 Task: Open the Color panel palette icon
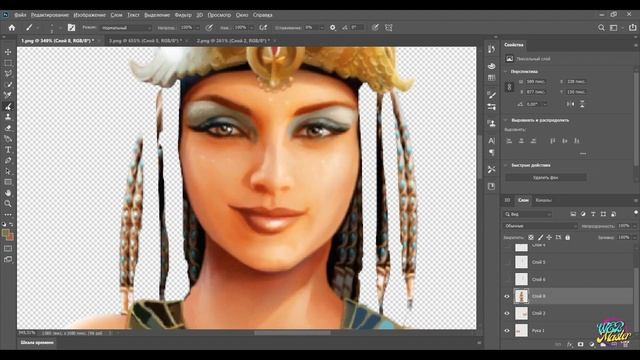coord(491,66)
